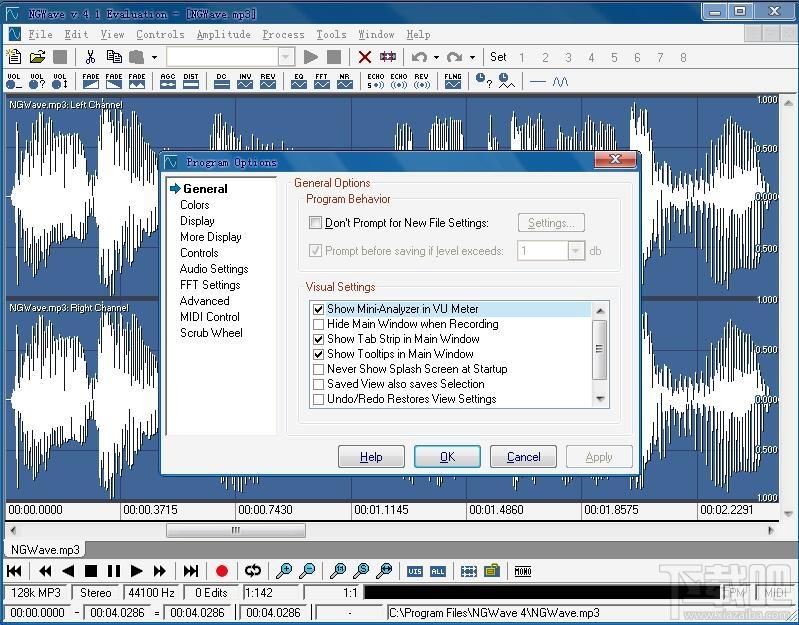Viewport: 799px width, 625px height.
Task: Click the horizontal waveform scrollbar thumb
Action: pyautogui.click(x=236, y=530)
